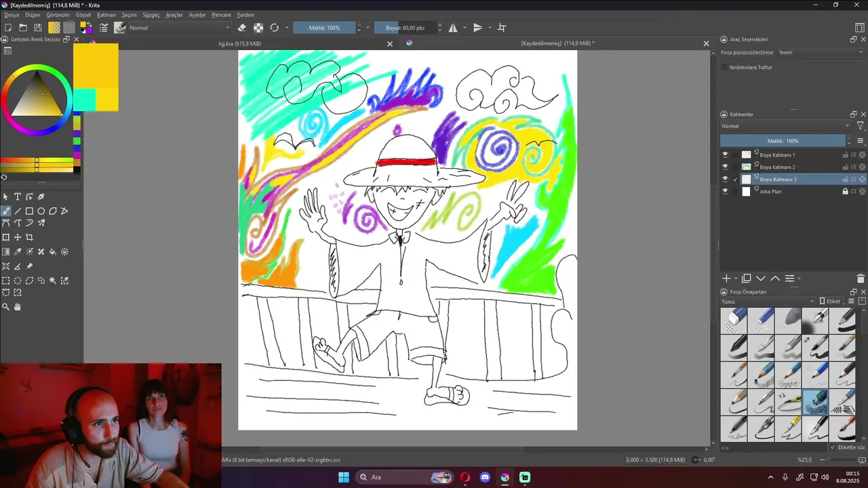Select the Transform tool
Screen dimensions: 868x488
click(6, 237)
